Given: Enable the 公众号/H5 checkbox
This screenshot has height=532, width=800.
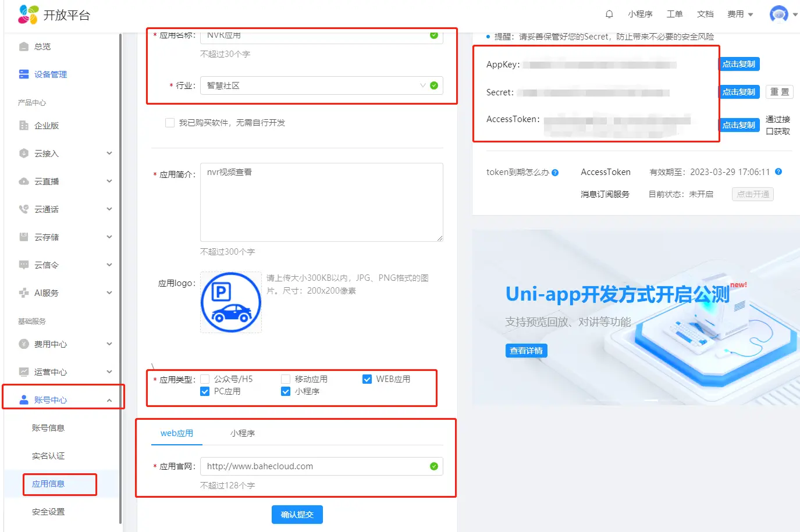Looking at the screenshot, I should (204, 379).
